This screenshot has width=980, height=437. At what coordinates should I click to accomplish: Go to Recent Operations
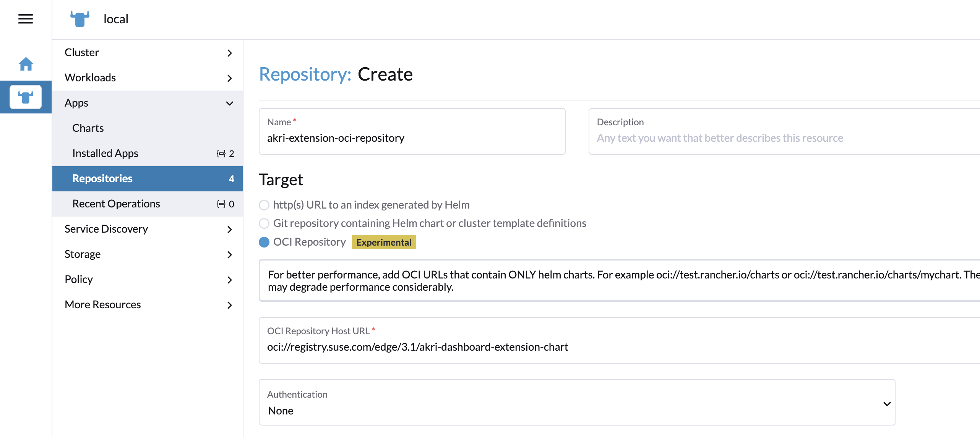pos(116,204)
